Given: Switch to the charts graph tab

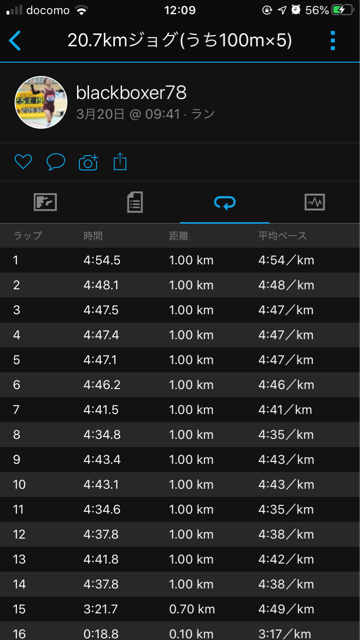Looking at the screenshot, I should (x=315, y=202).
